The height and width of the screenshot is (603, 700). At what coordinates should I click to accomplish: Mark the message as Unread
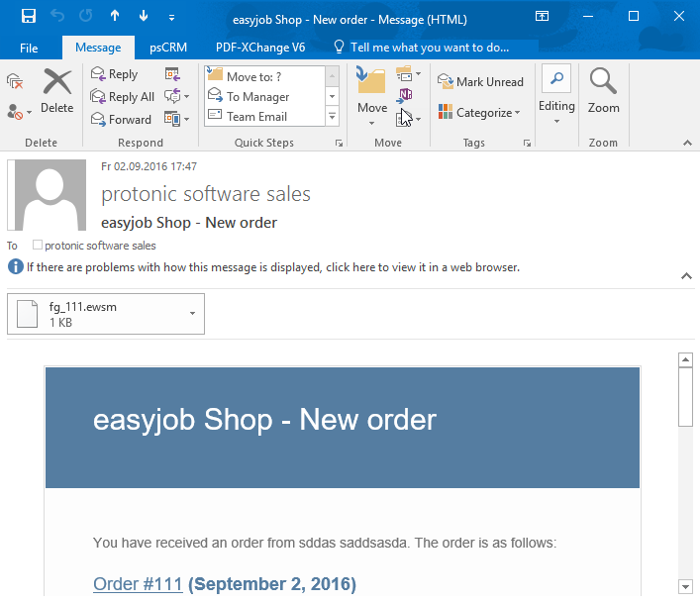pyautogui.click(x=480, y=82)
